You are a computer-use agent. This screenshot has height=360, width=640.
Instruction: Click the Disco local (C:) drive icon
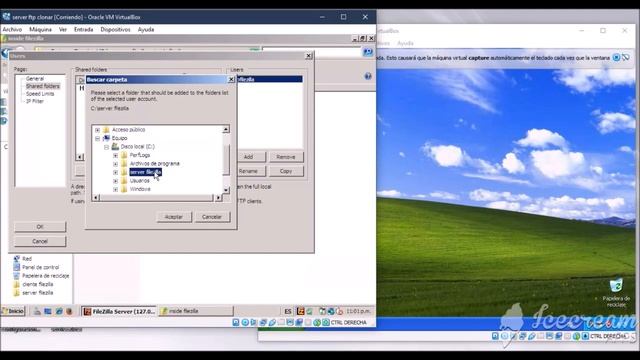(x=116, y=147)
